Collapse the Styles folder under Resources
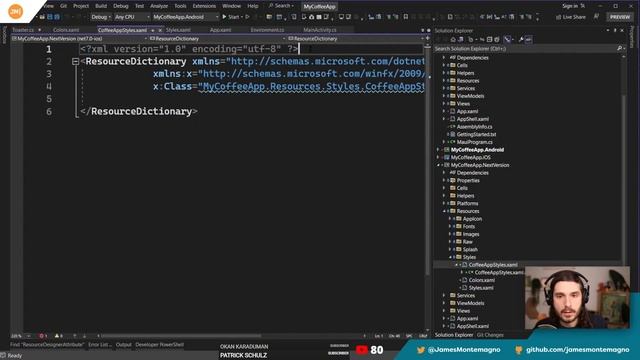 coord(450,257)
